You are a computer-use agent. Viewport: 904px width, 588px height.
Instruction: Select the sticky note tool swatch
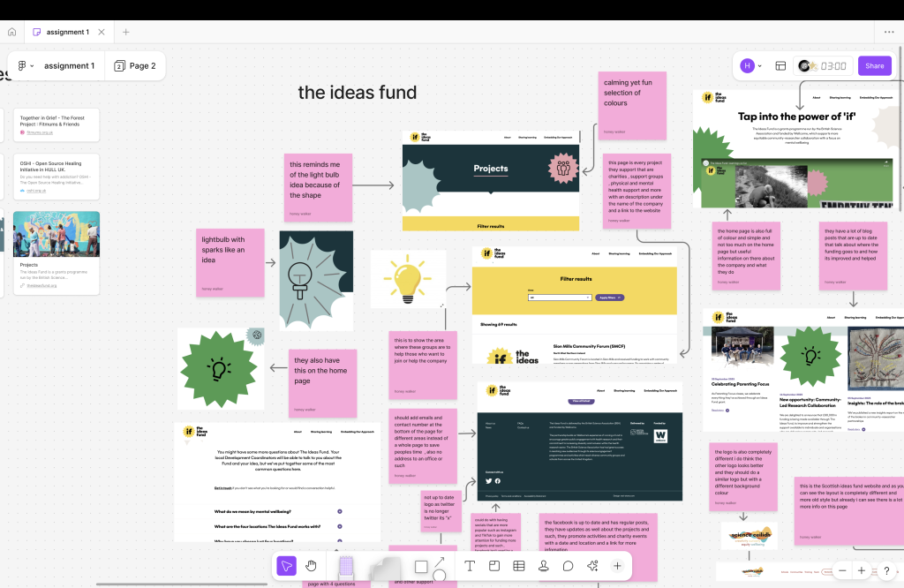coord(387,566)
